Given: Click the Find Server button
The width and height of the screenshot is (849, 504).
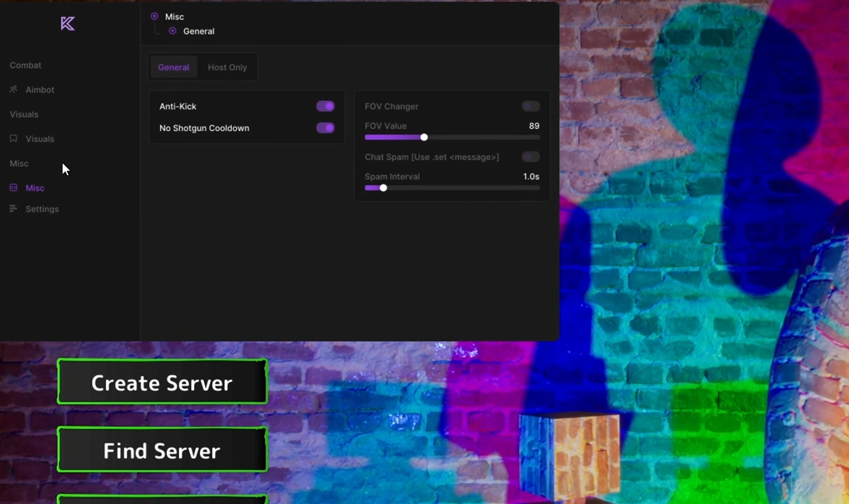Looking at the screenshot, I should 162,450.
